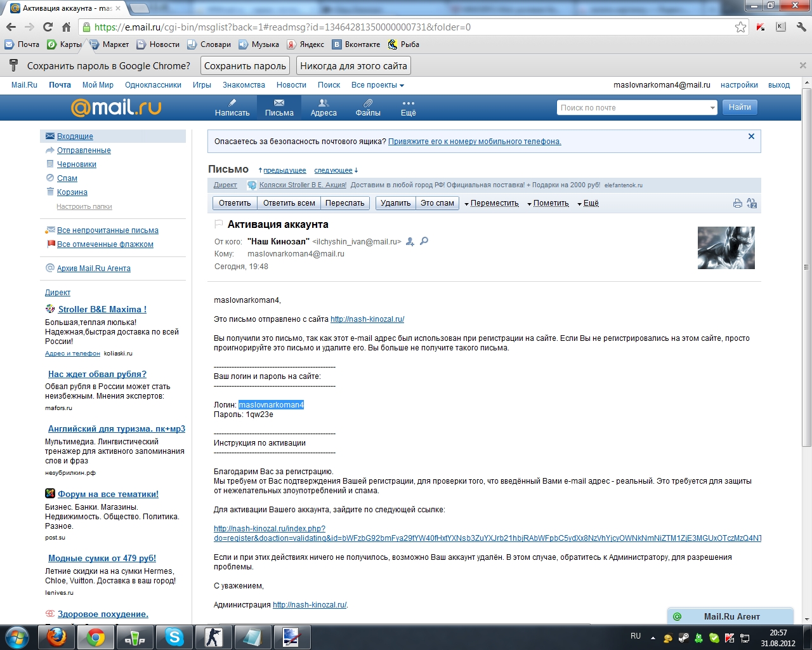Image resolution: width=812 pixels, height=650 pixels.
Task: Open the search field dropdown arrow
Action: pyautogui.click(x=712, y=108)
